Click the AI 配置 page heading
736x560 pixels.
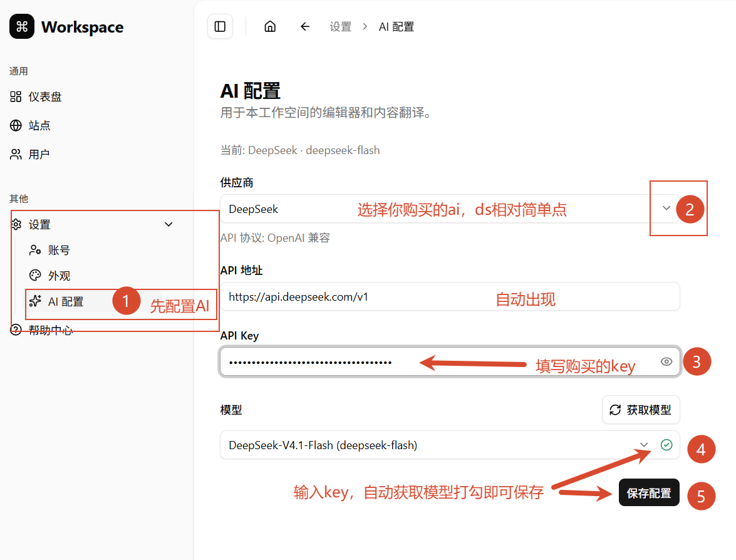[250, 91]
